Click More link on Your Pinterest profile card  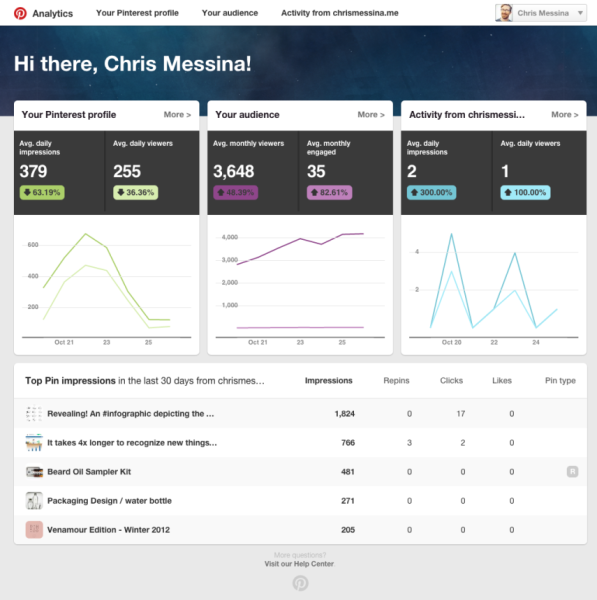point(177,114)
